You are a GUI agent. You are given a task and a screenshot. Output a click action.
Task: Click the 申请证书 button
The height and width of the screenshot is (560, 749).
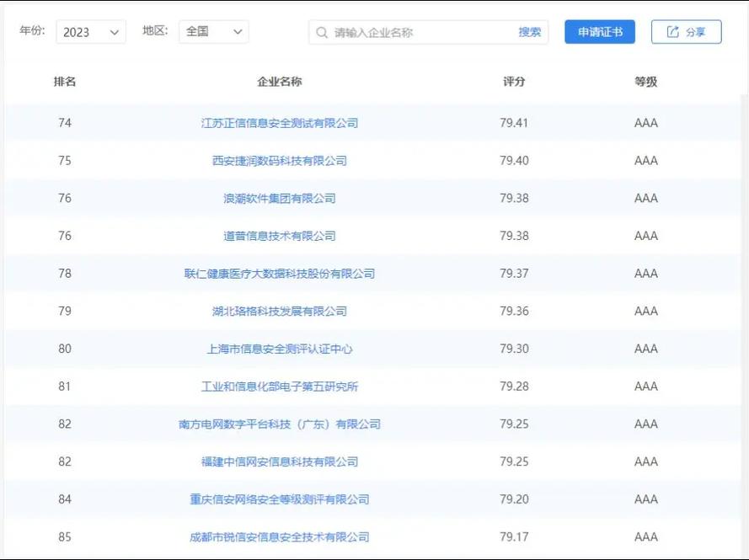pos(600,32)
